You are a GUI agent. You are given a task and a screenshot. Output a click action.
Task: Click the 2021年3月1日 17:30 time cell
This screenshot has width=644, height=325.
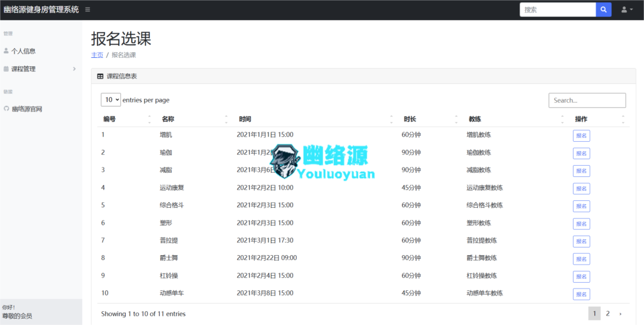[265, 240]
